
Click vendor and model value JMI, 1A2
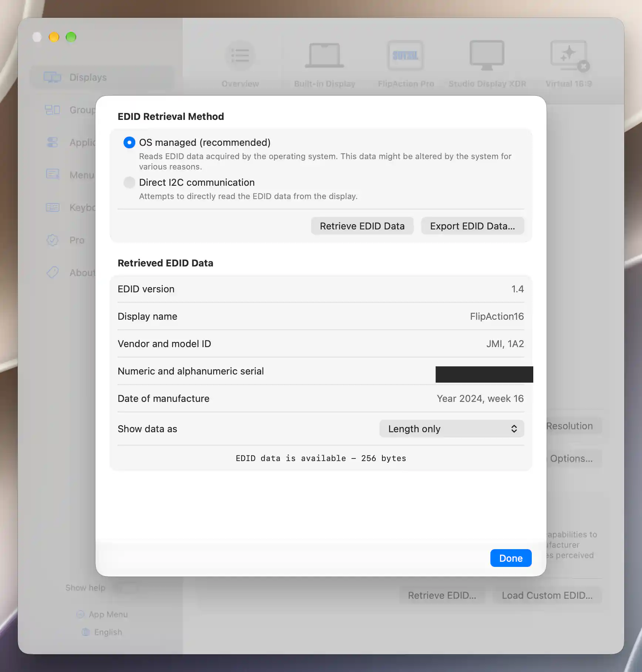(x=505, y=344)
